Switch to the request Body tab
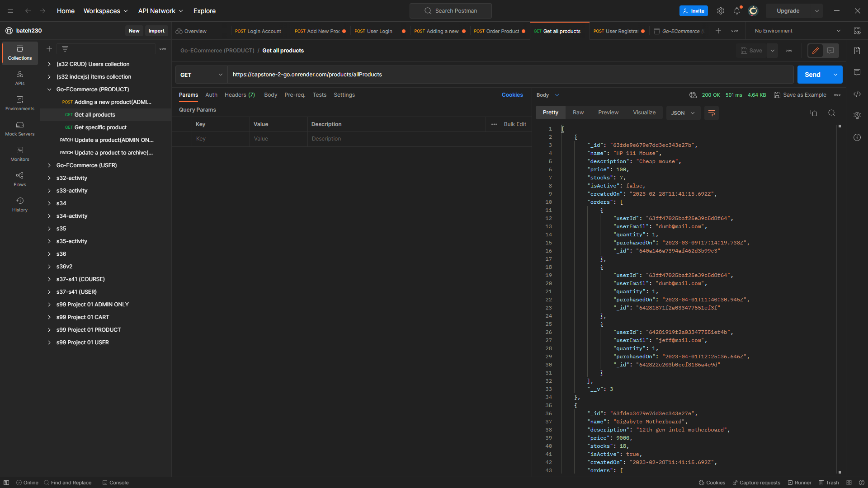The width and height of the screenshot is (868, 488). [x=270, y=95]
